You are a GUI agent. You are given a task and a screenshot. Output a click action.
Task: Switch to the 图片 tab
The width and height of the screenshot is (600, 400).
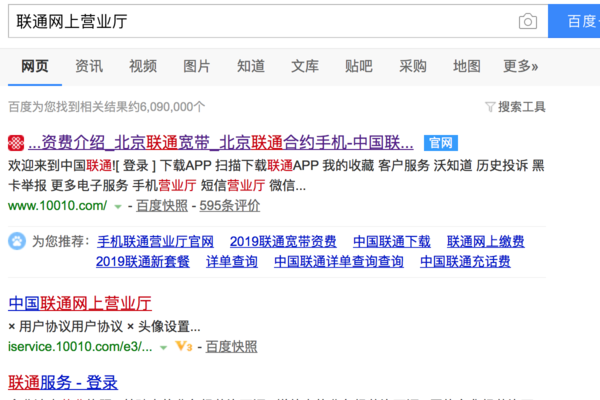(197, 66)
